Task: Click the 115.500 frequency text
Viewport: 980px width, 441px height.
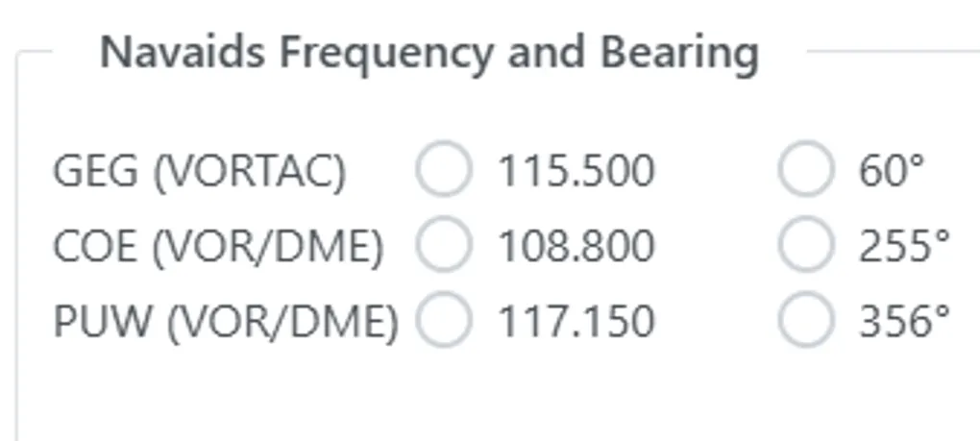Action: click(x=576, y=172)
